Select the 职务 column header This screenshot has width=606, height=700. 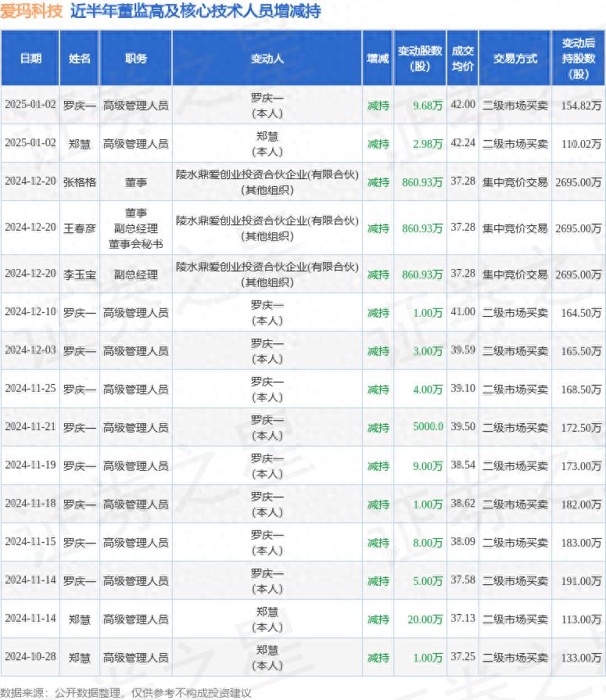pyautogui.click(x=136, y=59)
